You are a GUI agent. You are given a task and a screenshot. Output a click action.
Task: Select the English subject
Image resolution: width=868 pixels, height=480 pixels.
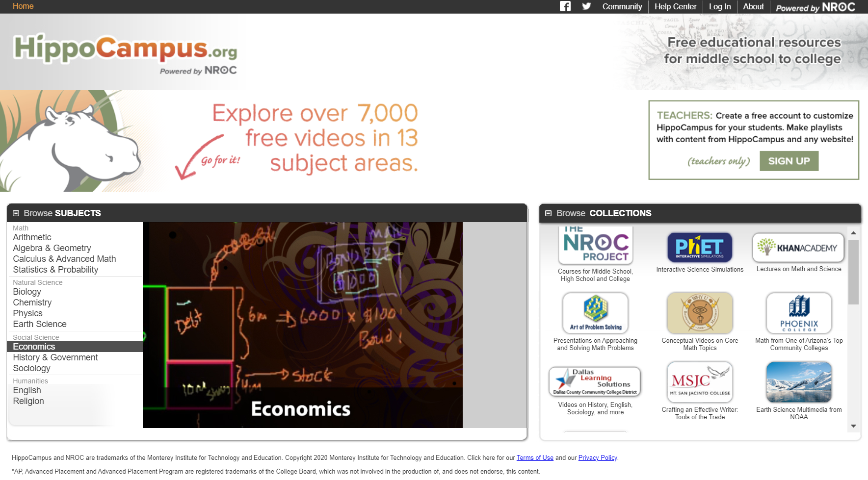(27, 390)
